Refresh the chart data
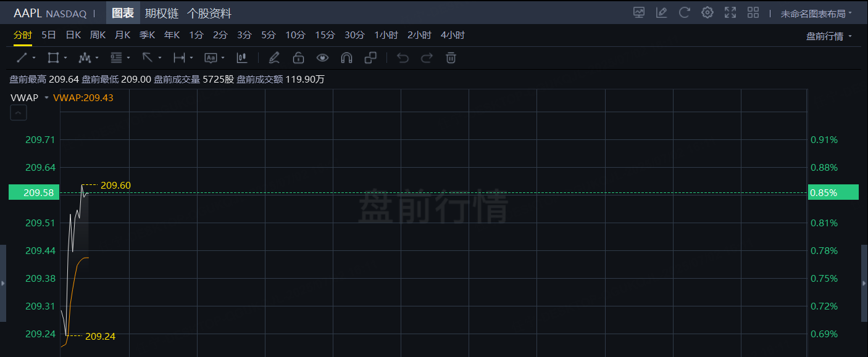Screen dimensions: 868x357 click(x=684, y=12)
